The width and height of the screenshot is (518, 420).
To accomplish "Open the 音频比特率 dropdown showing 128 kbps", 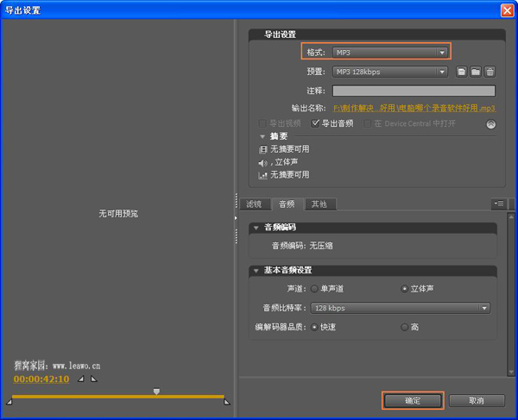I will (x=400, y=308).
